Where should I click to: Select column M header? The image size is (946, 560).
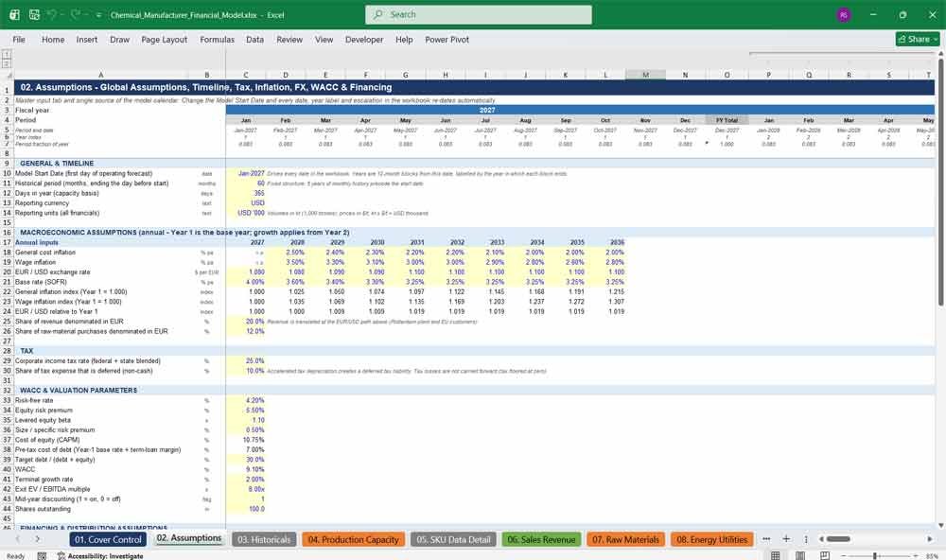[645, 75]
